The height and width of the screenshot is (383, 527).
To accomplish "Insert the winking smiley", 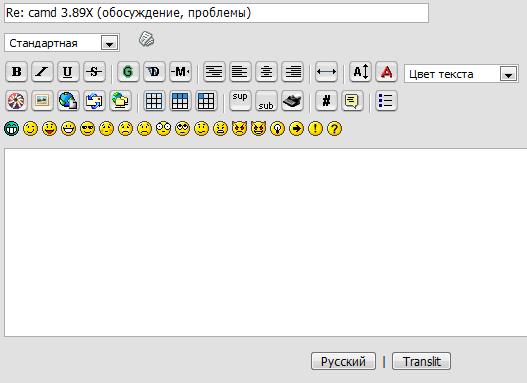I will [30, 129].
